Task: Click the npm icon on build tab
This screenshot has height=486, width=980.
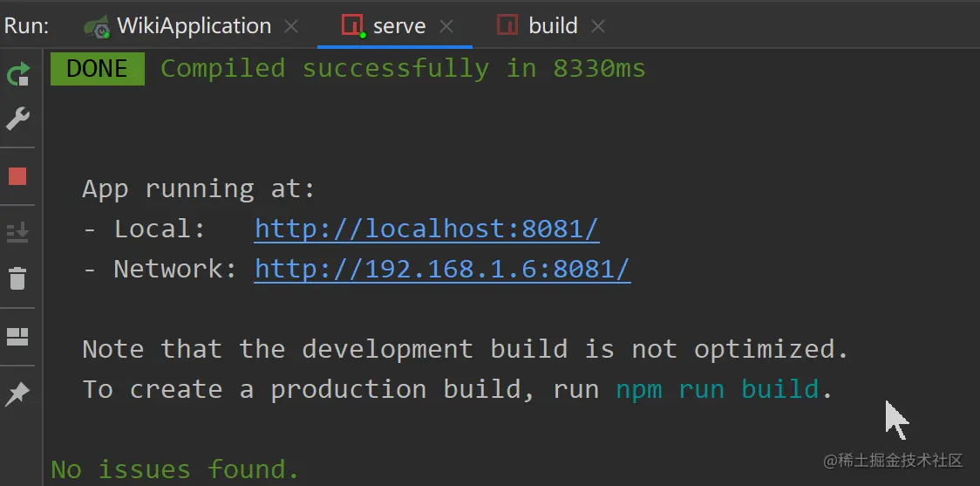Action: [x=507, y=26]
